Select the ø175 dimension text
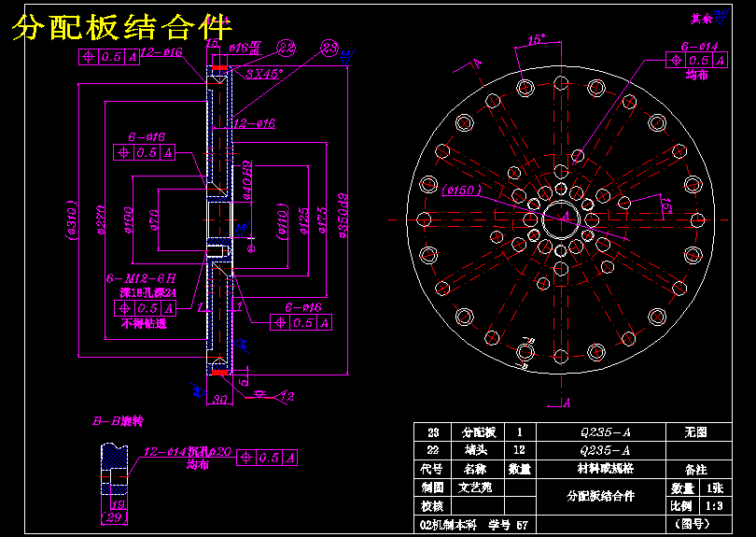The height and width of the screenshot is (537, 756). tap(322, 220)
